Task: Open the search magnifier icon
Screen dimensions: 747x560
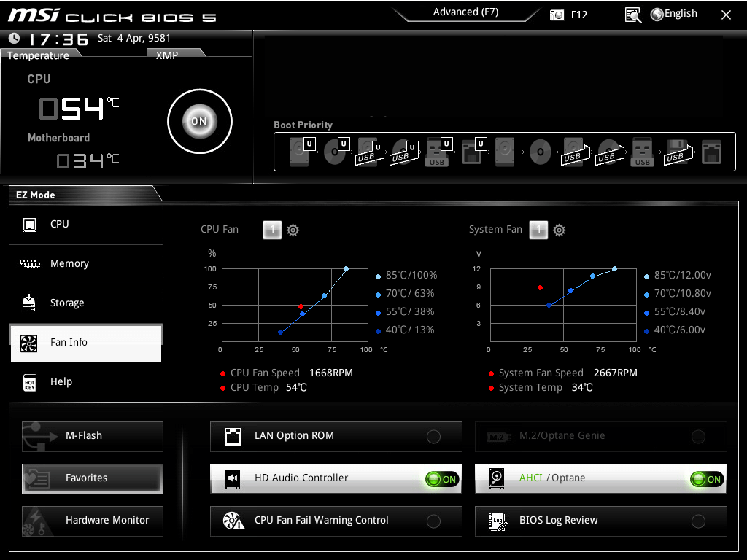Action: (633, 15)
